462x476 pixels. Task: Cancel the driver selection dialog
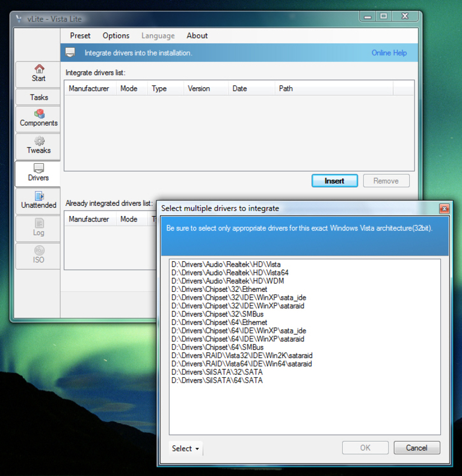[x=417, y=448]
